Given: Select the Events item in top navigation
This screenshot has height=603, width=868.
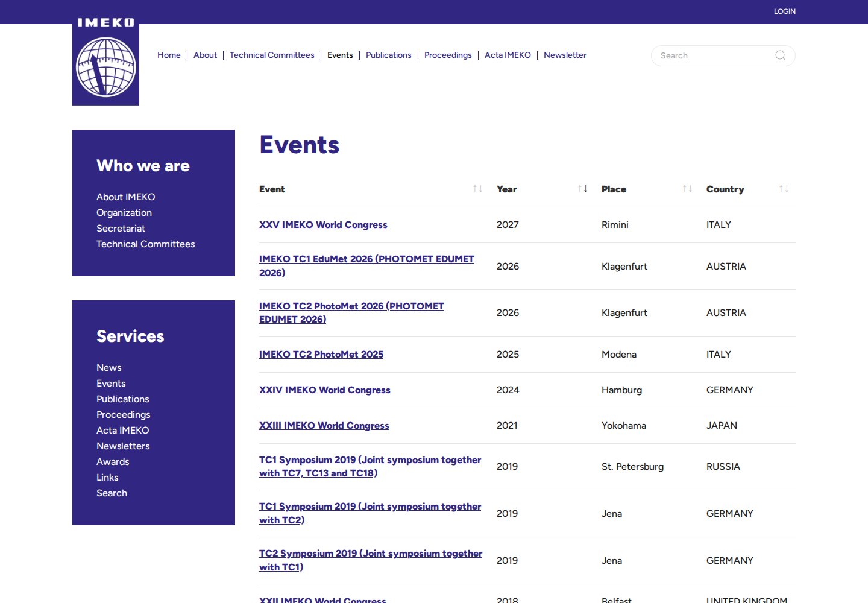Looking at the screenshot, I should coord(340,55).
